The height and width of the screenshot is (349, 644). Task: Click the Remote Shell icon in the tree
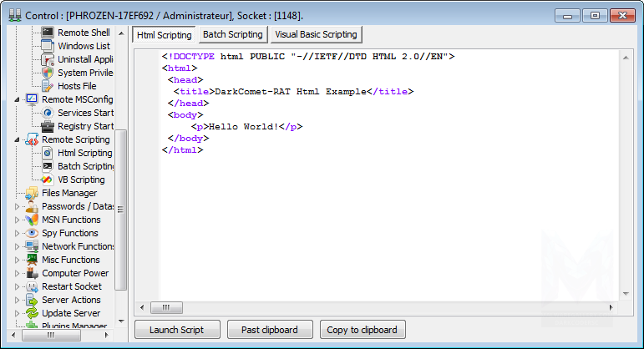tap(48, 33)
